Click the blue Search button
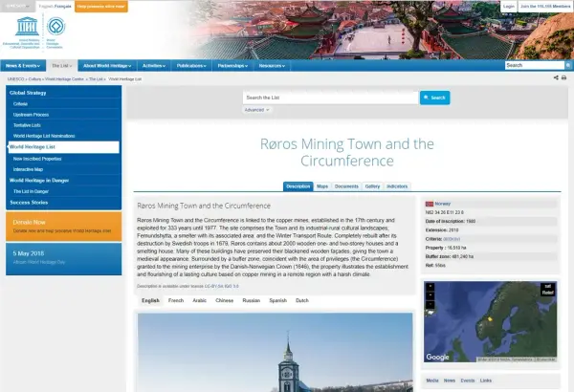Image resolution: width=574 pixels, height=392 pixels. click(433, 98)
